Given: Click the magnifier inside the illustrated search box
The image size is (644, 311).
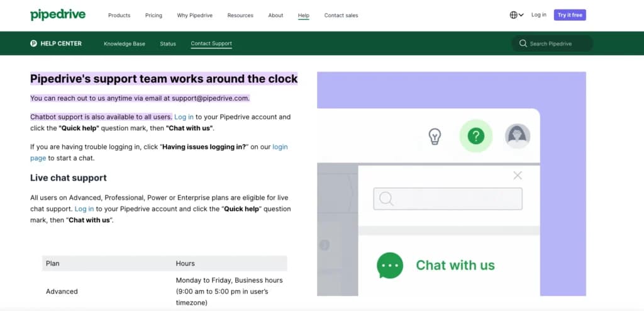Looking at the screenshot, I should (x=386, y=199).
